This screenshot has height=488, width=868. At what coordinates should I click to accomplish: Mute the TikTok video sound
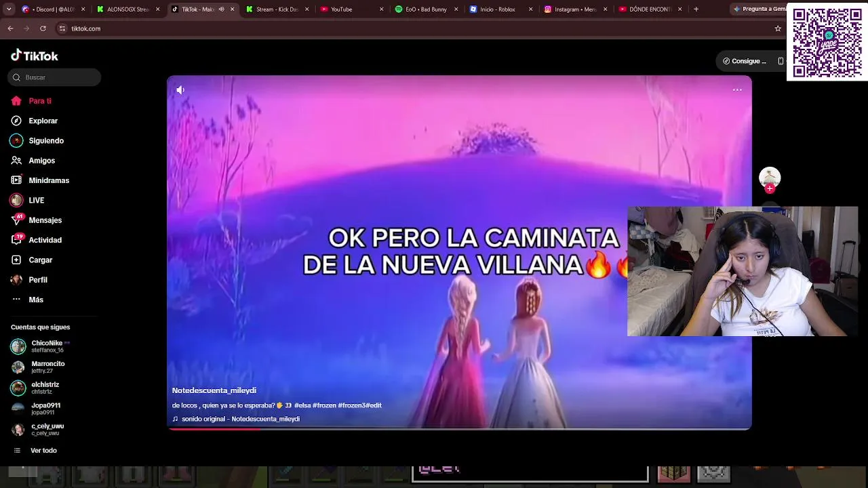point(180,89)
